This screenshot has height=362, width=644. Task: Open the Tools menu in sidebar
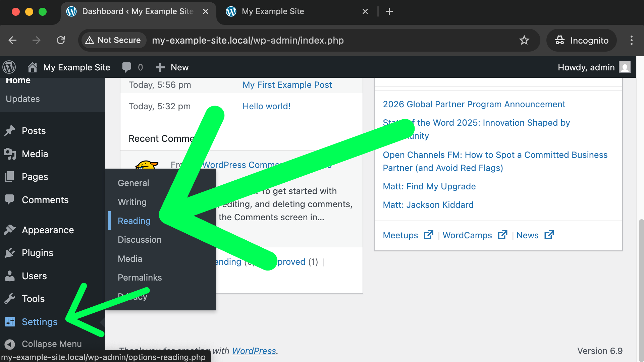pyautogui.click(x=33, y=299)
